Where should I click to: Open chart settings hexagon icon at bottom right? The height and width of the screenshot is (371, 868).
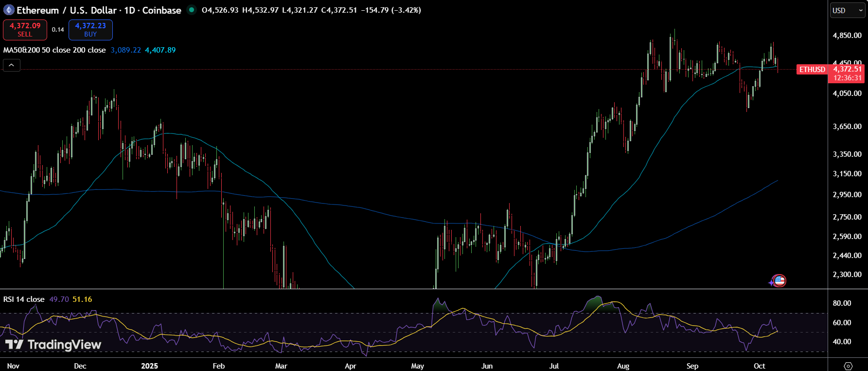848,366
